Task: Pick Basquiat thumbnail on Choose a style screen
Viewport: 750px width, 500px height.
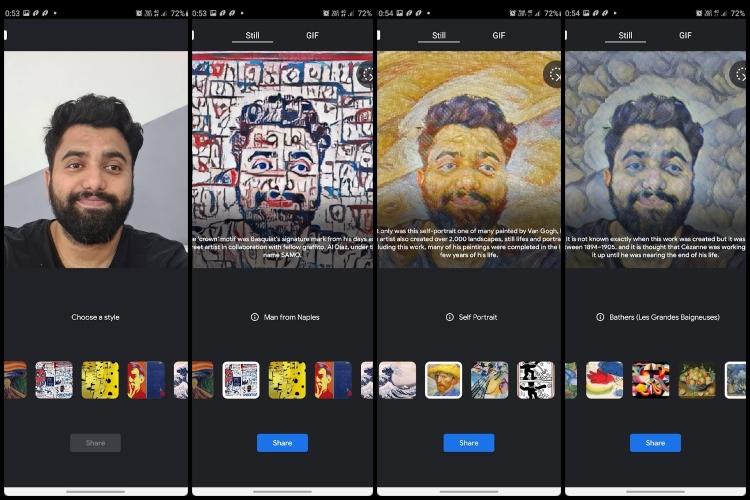Action: click(x=54, y=380)
